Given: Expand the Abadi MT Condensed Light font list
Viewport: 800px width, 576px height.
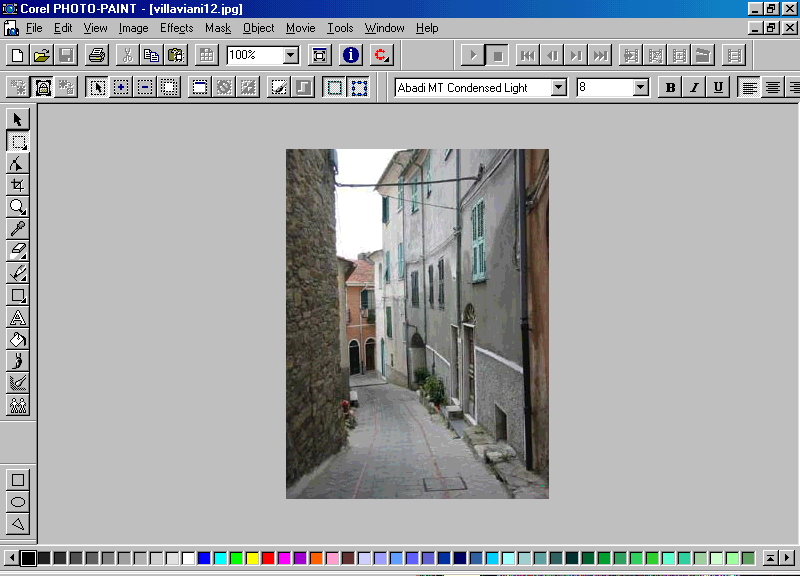Looking at the screenshot, I should 559,88.
